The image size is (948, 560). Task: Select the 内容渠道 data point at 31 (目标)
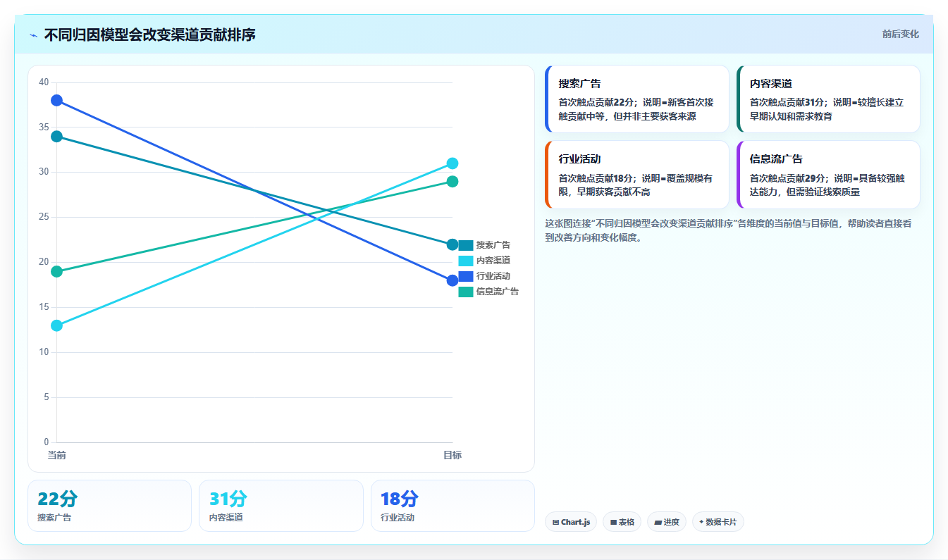(453, 163)
